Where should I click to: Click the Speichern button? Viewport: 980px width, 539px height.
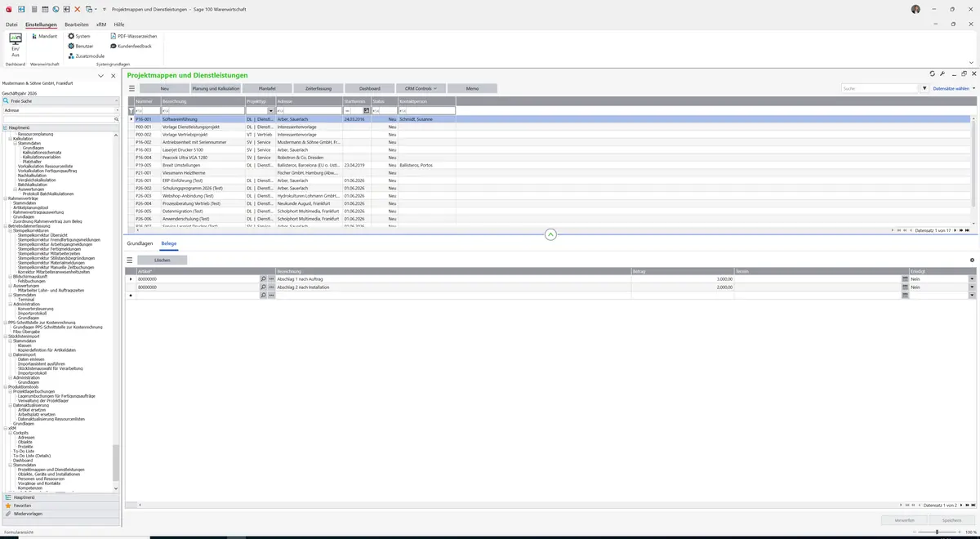[x=952, y=520]
